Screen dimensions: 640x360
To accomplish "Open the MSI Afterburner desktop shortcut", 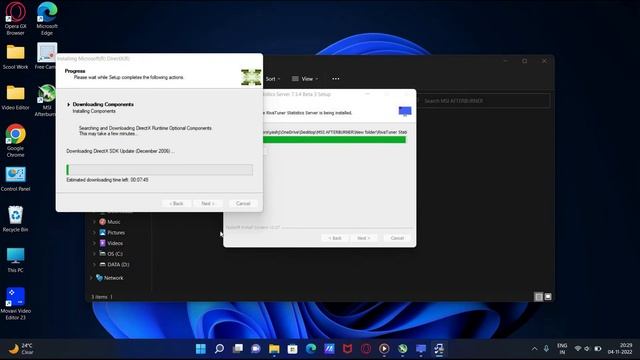I will [x=47, y=101].
